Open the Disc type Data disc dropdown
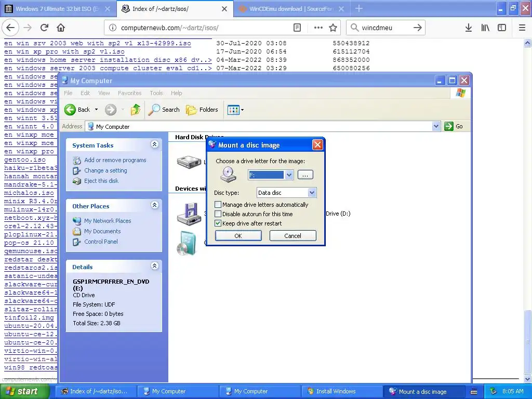The height and width of the screenshot is (399, 532). click(312, 193)
